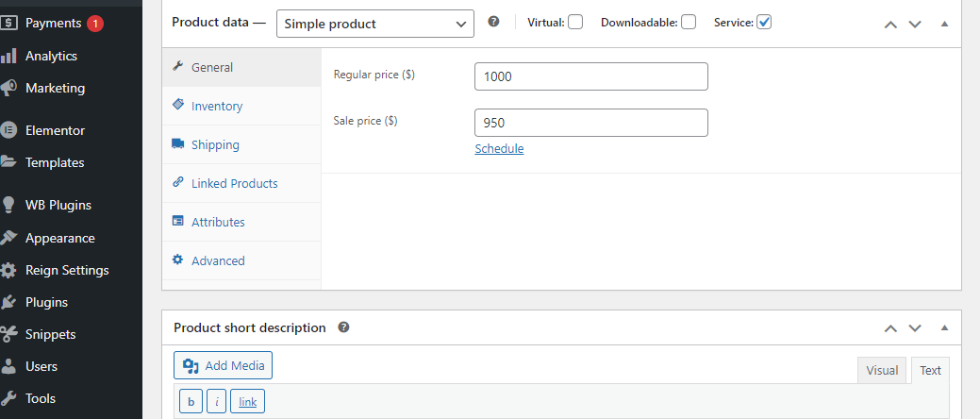This screenshot has height=419, width=980.
Task: Click the help icon beside product type
Action: tap(493, 22)
